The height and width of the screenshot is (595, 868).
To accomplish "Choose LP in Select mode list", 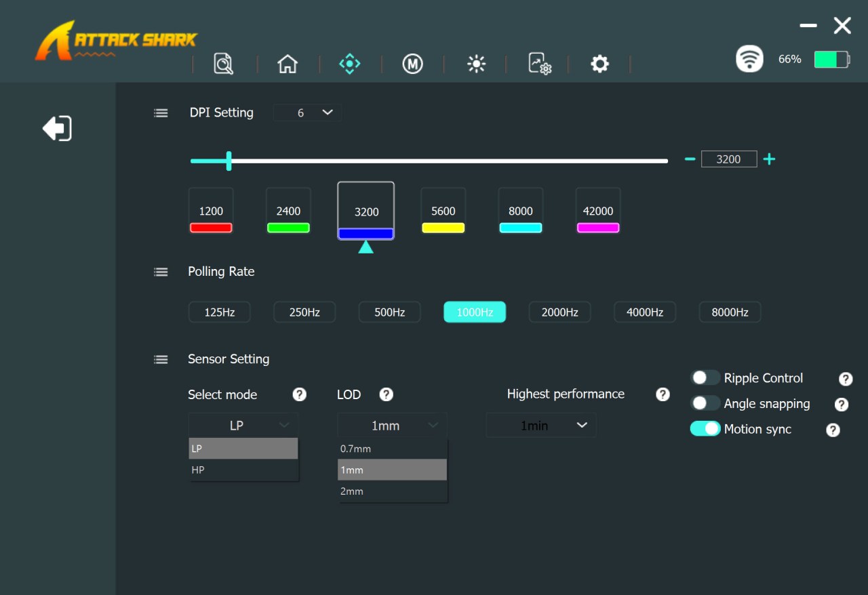I will [243, 449].
